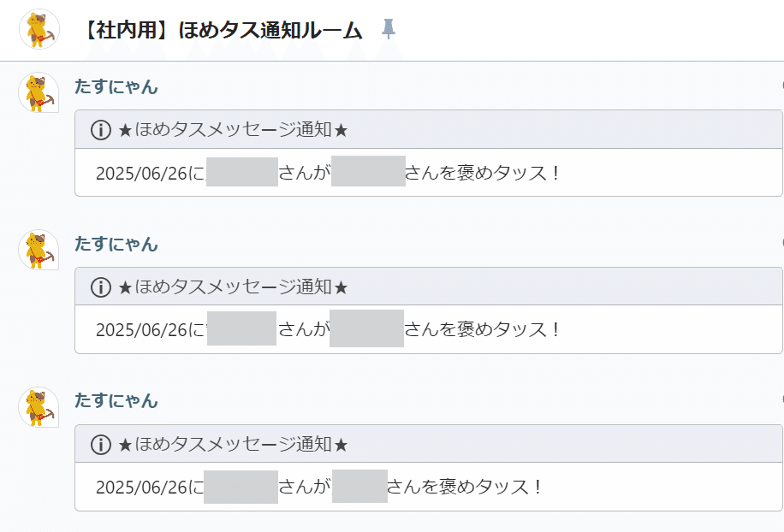Click the middle ★ほめタスメッセージ通知★ heading
The height and width of the screenshot is (532, 784).
233,287
